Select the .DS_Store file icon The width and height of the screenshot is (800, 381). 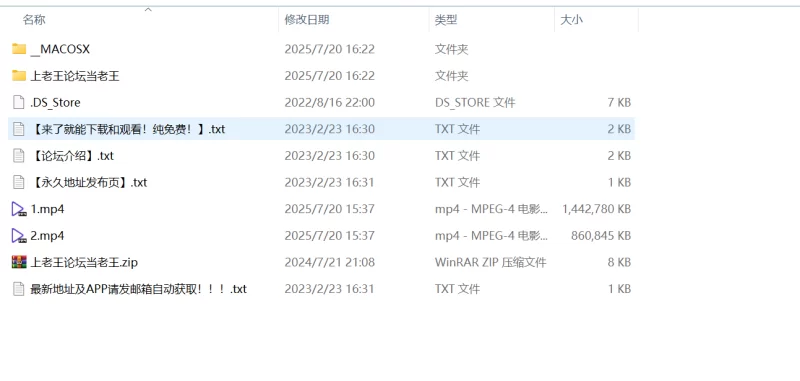click(x=19, y=103)
